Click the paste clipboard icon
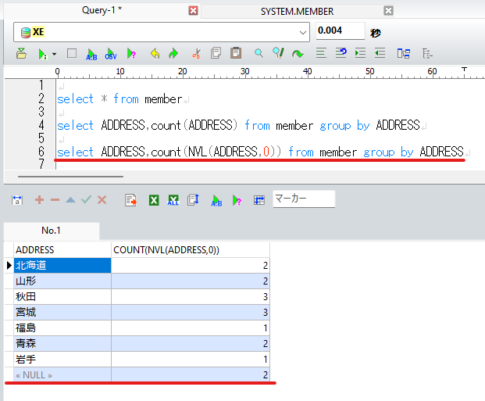 [236, 53]
